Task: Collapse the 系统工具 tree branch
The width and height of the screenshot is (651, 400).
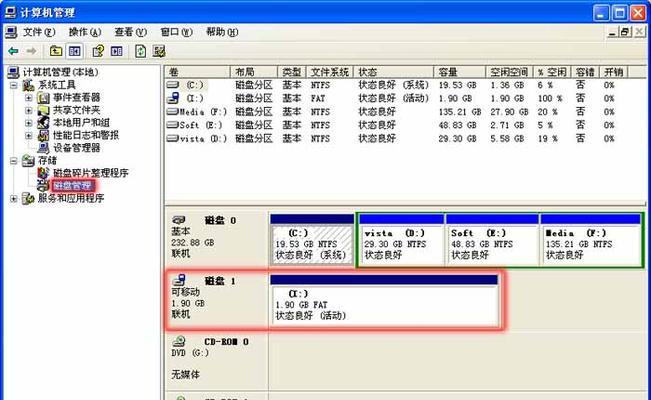Action: coord(14,85)
